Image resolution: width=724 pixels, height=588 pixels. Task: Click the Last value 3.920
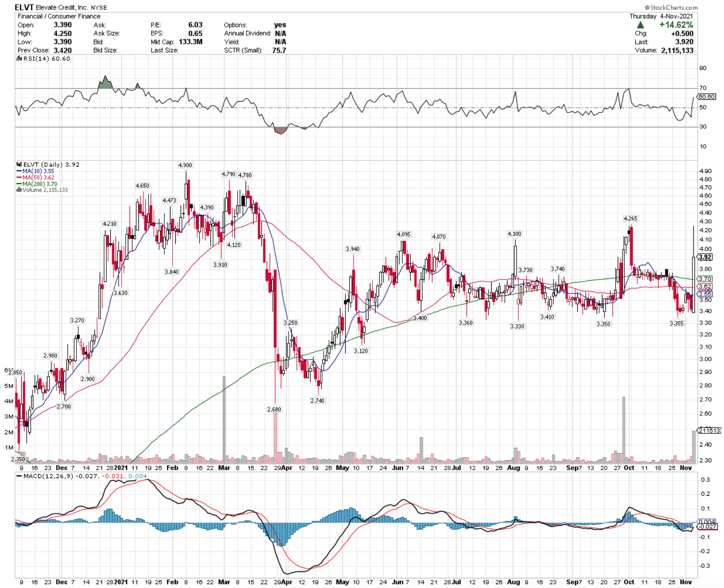click(684, 42)
